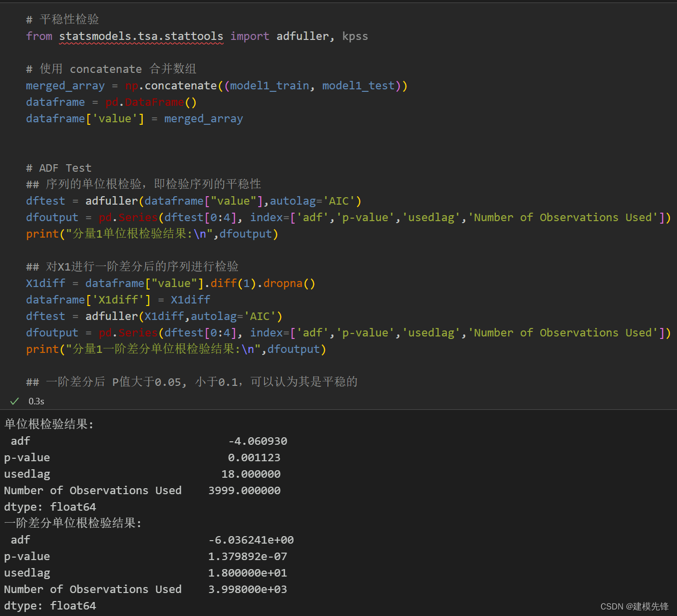
Task: Click the observations value 3999.000000
Action: click(x=244, y=491)
